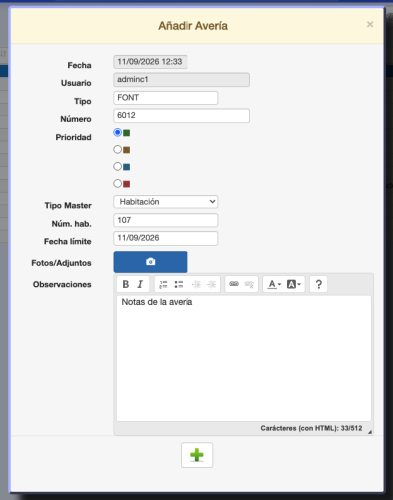
Task: Select the brown priority radio button
Action: (117, 149)
